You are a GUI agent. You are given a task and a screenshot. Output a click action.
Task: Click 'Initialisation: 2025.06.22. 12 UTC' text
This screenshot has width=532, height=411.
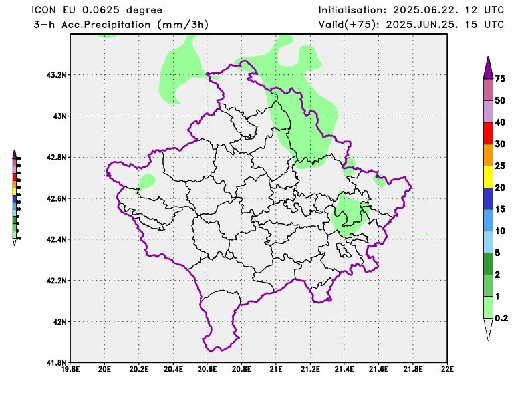[411, 10]
